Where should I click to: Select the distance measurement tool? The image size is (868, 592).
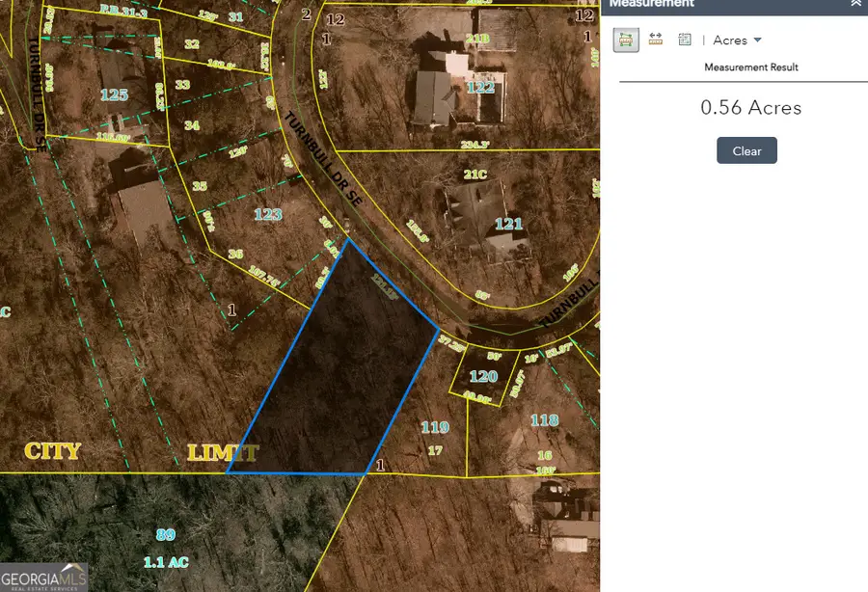click(654, 40)
